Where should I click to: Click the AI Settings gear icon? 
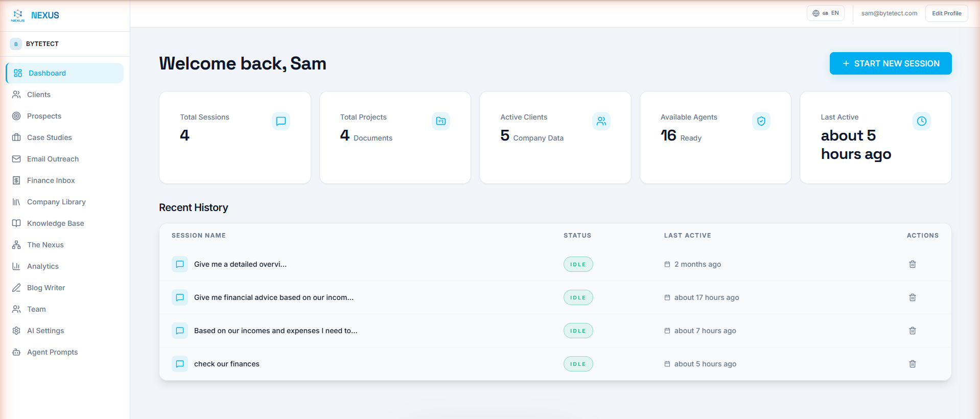click(16, 331)
